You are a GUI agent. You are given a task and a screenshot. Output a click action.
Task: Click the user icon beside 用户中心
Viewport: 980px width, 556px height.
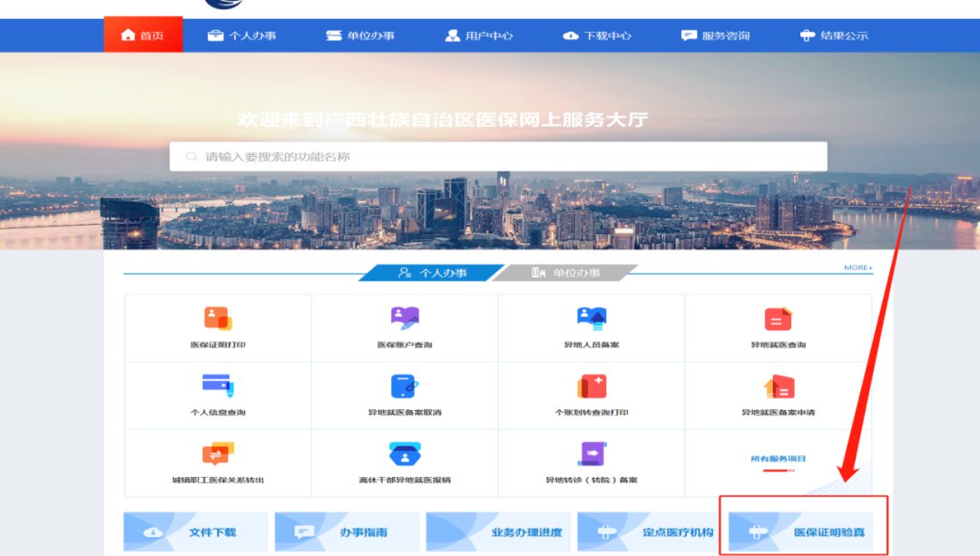pos(453,35)
